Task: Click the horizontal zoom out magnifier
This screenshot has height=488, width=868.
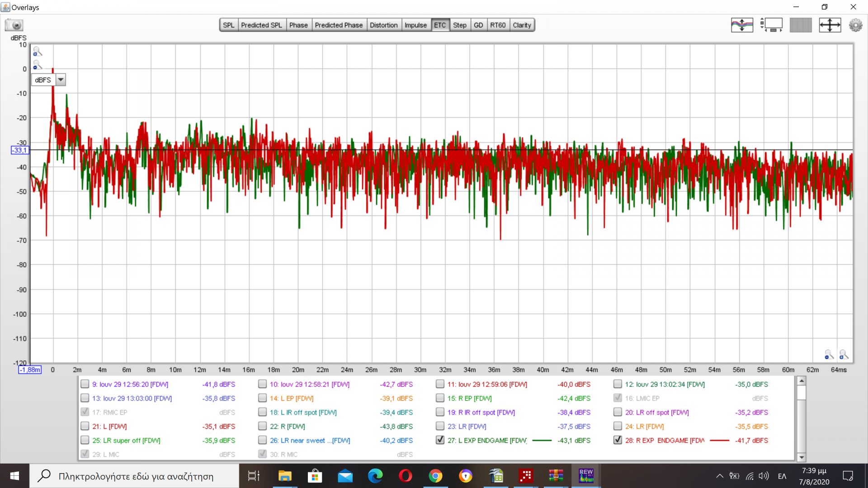Action: (829, 355)
